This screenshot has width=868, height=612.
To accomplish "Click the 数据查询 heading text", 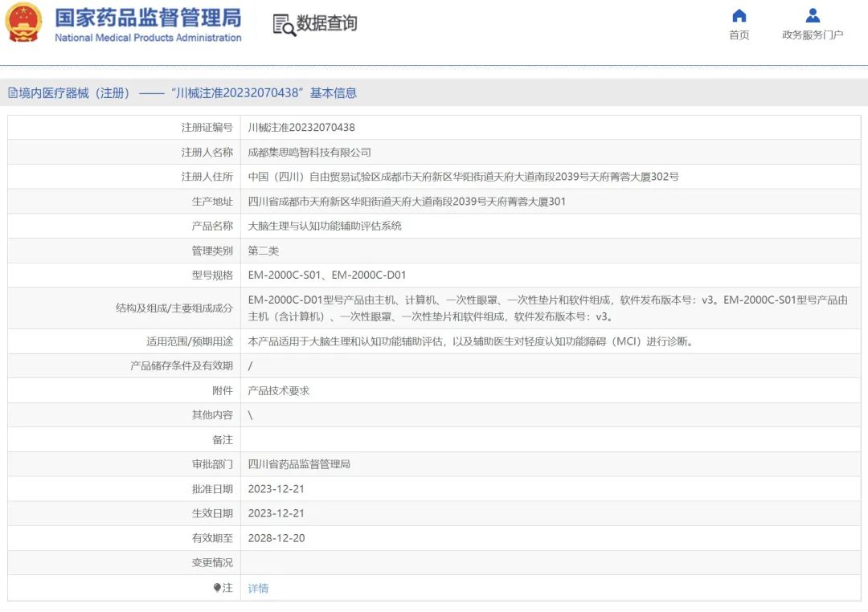I will click(x=327, y=24).
